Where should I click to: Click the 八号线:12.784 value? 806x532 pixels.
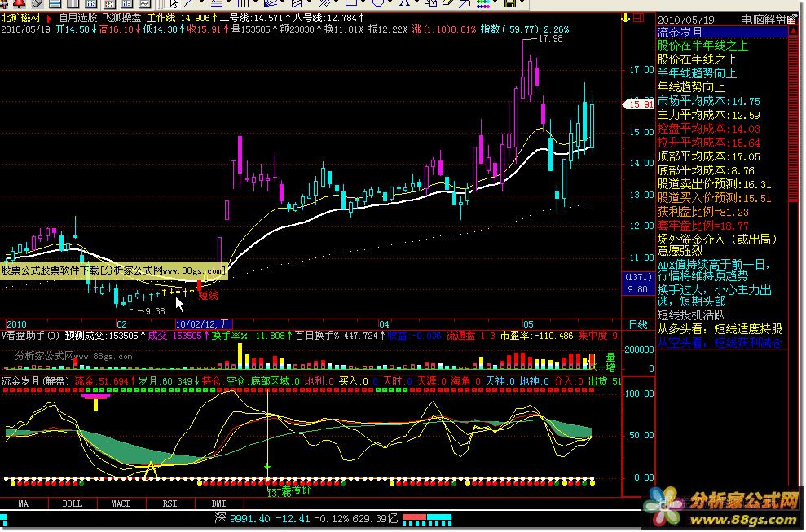[x=325, y=19]
